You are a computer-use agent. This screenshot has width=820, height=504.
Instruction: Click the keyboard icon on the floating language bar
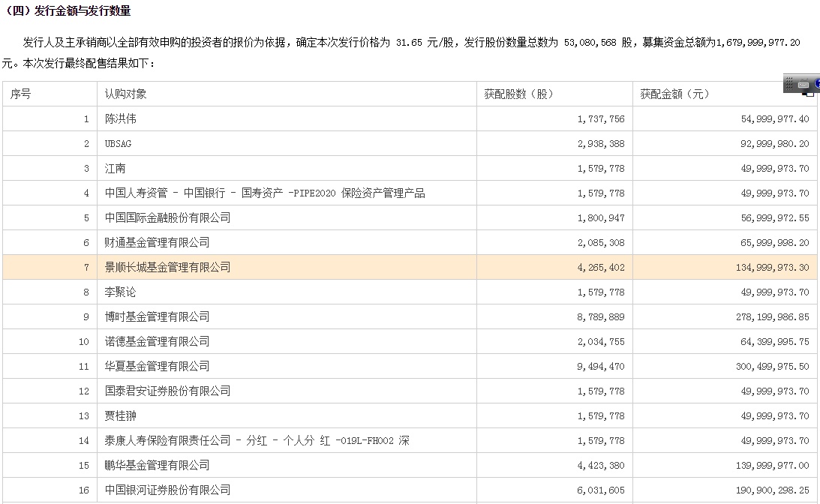click(x=803, y=84)
